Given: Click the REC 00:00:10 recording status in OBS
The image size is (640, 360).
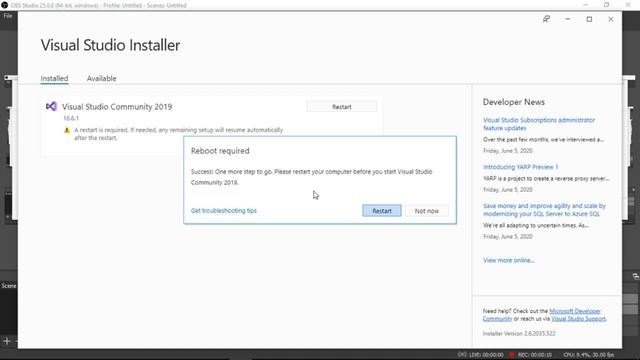Looking at the screenshot, I should click(x=530, y=355).
